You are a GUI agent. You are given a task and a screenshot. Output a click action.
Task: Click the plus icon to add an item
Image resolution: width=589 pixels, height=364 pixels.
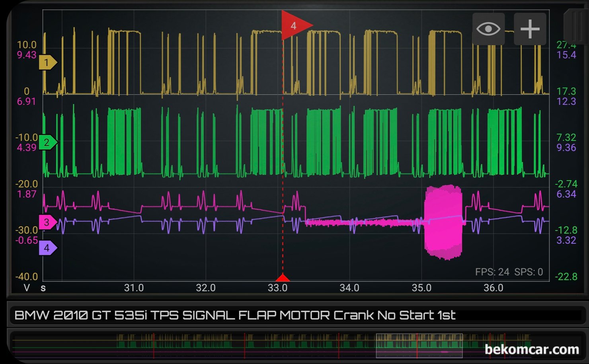530,29
